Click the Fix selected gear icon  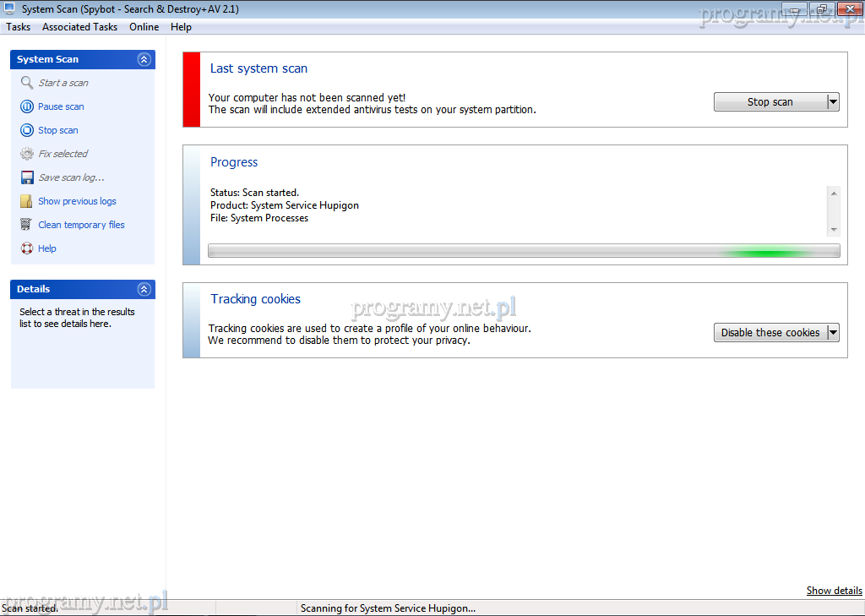tap(27, 154)
